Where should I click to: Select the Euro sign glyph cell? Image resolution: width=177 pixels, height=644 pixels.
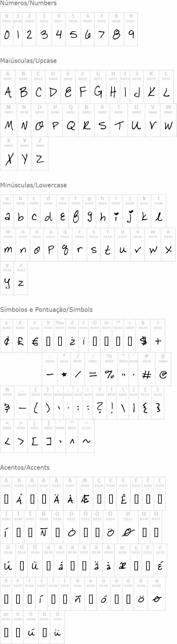pyautogui.click(x=35, y=336)
